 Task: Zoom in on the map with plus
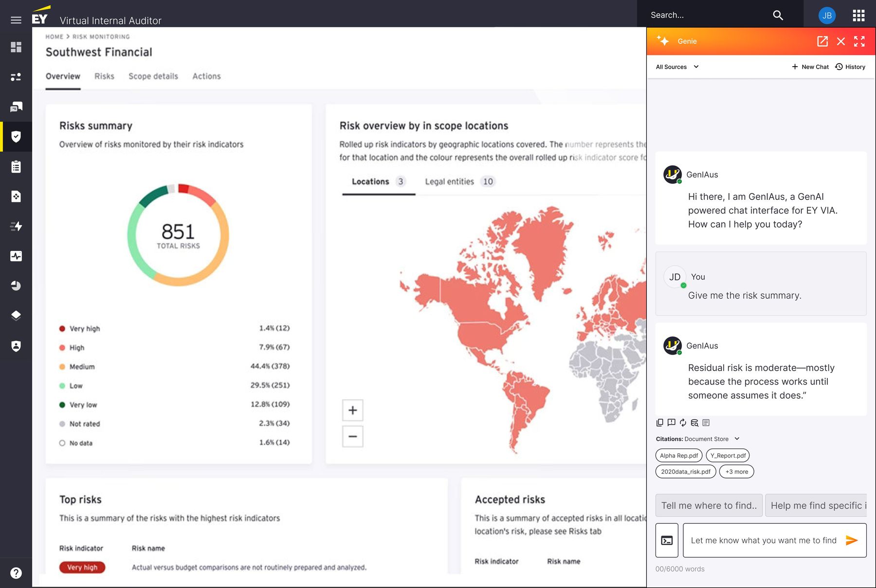pyautogui.click(x=353, y=410)
